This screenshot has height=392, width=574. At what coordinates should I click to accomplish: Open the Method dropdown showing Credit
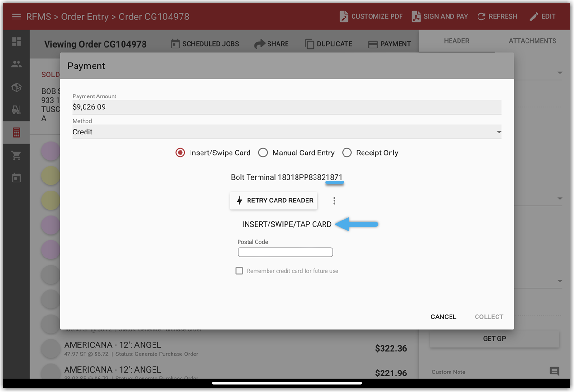287,132
